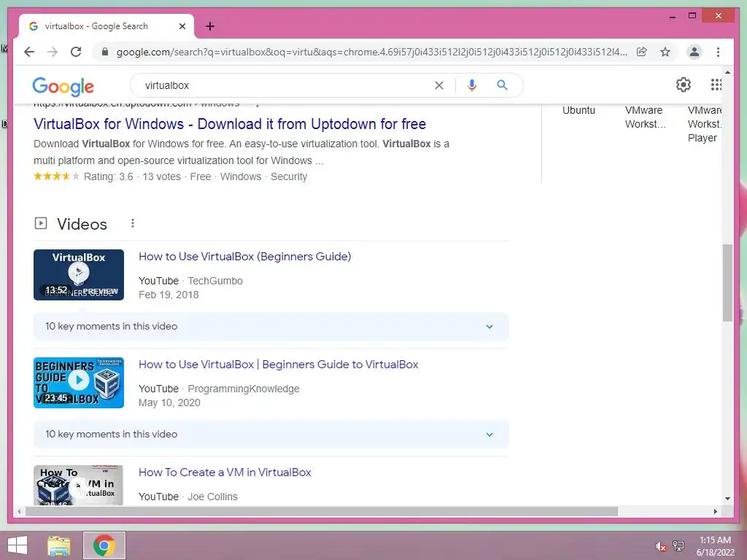Go to Google home via logo
The height and width of the screenshot is (560, 747).
point(63,86)
